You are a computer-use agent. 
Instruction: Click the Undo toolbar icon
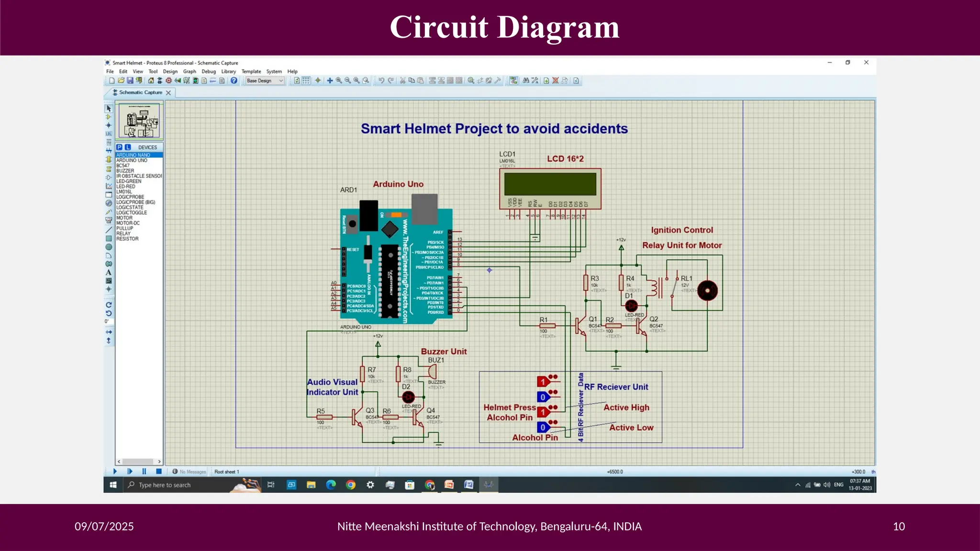tap(381, 81)
